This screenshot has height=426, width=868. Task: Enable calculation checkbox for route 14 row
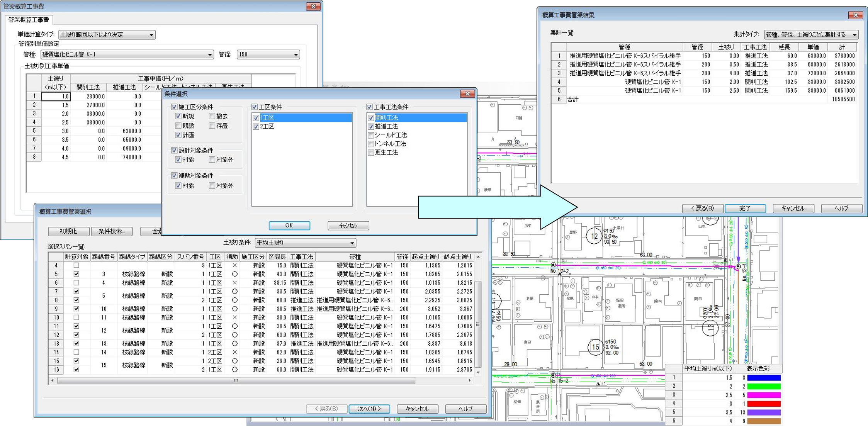click(76, 352)
